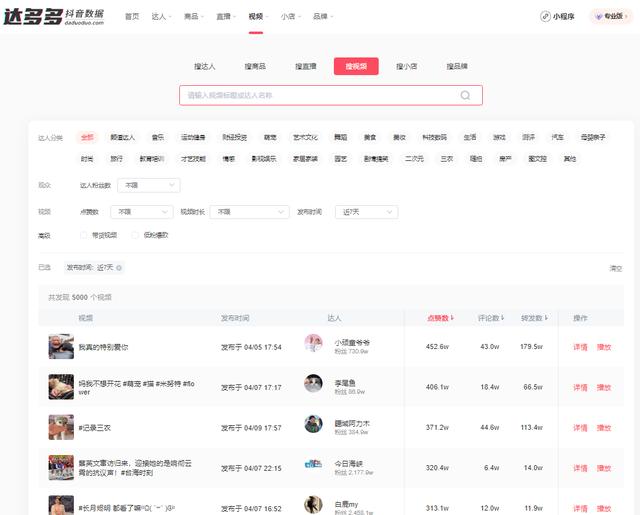Open 详情 for 今日海峡 row
Screen dimensions: 640x515
click(x=580, y=468)
